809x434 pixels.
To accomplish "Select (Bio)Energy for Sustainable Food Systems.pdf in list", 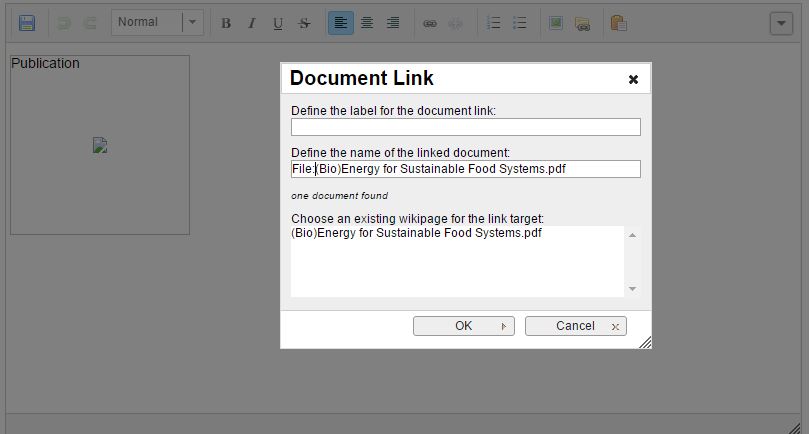I will (417, 234).
